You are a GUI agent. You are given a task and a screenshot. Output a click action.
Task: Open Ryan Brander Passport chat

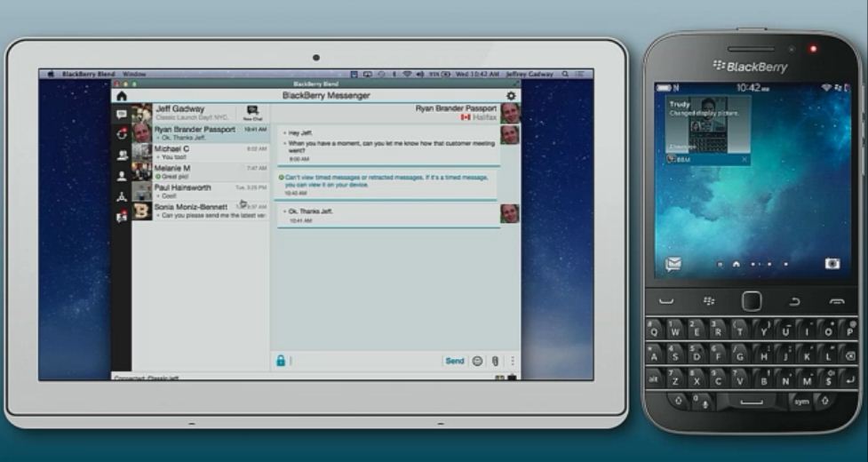point(201,133)
